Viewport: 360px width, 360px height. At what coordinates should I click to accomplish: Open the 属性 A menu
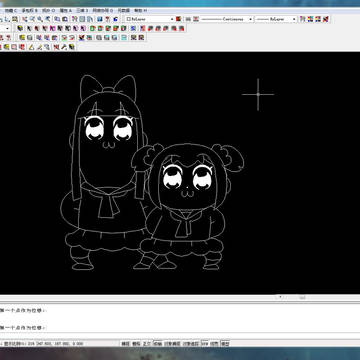pyautogui.click(x=65, y=11)
